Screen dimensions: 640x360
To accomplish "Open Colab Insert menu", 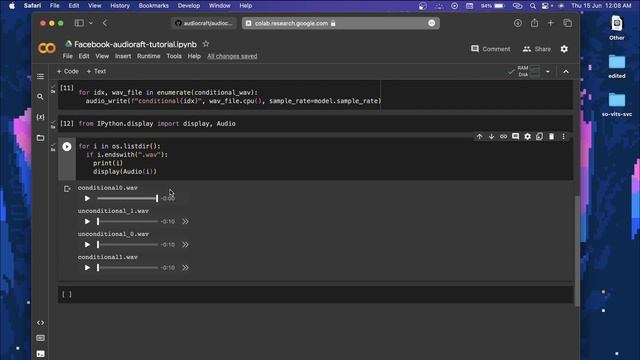I will [123, 56].
